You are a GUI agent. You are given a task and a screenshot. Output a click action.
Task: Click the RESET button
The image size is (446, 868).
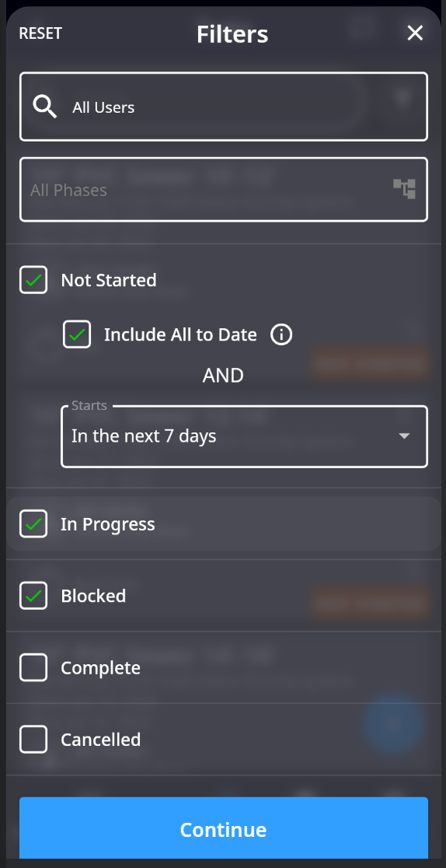(x=40, y=33)
